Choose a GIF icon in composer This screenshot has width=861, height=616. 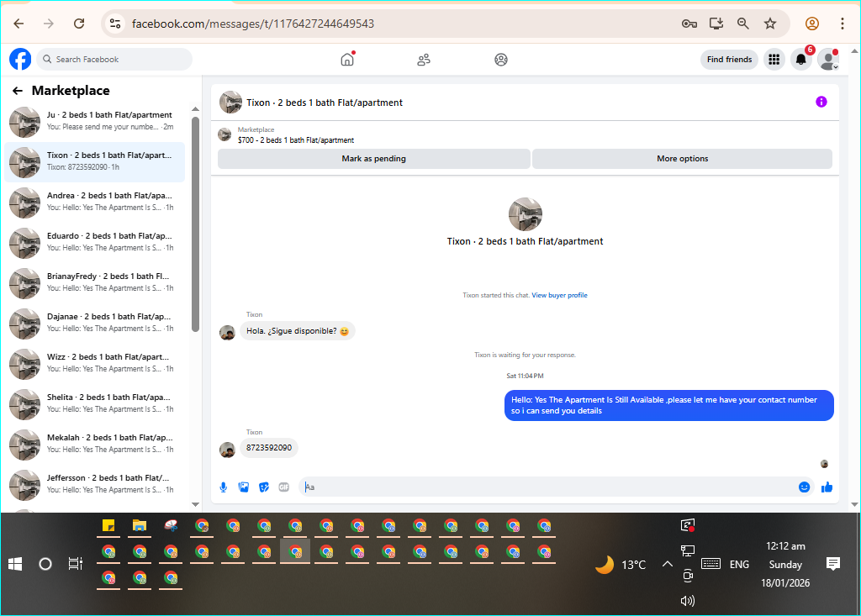[284, 487]
